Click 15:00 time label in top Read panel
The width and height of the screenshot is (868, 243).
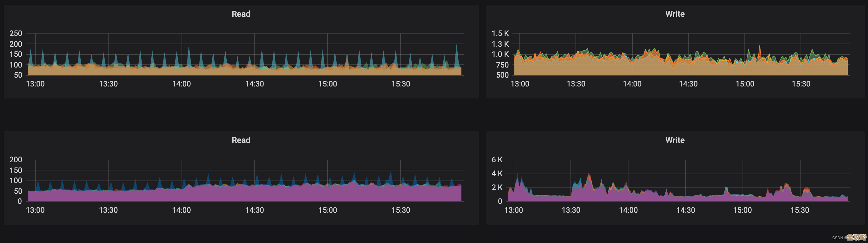click(327, 84)
